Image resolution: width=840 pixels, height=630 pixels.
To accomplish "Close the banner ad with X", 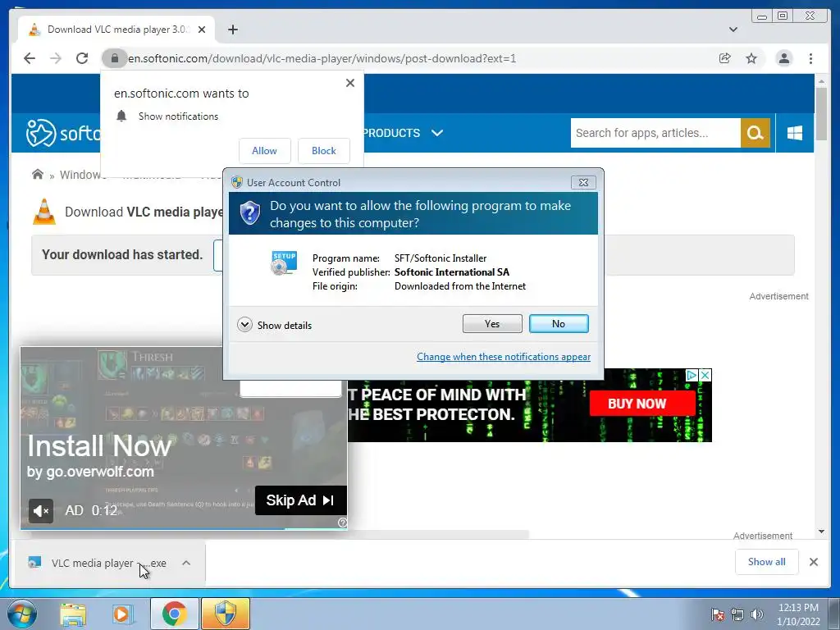I will click(705, 375).
